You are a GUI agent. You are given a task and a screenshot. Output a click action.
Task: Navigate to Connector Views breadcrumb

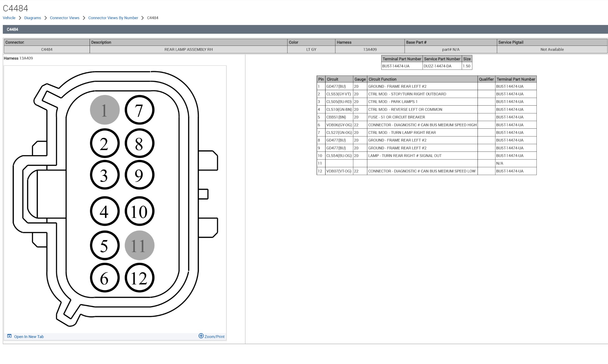tap(65, 18)
